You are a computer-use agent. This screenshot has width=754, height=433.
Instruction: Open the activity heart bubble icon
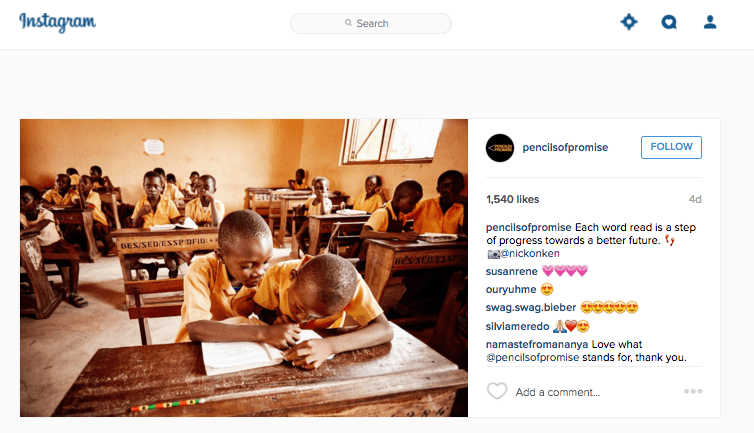669,22
